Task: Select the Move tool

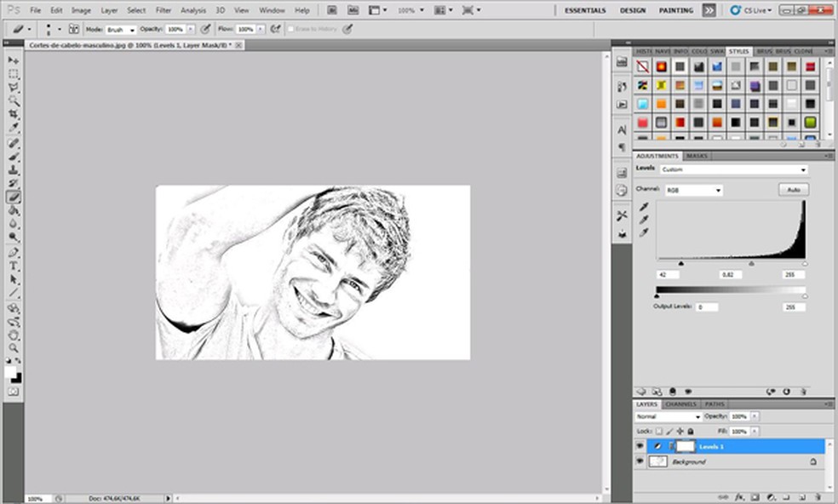Action: coord(14,60)
